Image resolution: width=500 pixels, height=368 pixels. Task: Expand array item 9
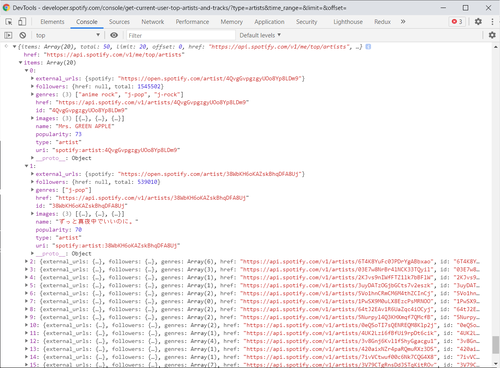click(x=26, y=317)
